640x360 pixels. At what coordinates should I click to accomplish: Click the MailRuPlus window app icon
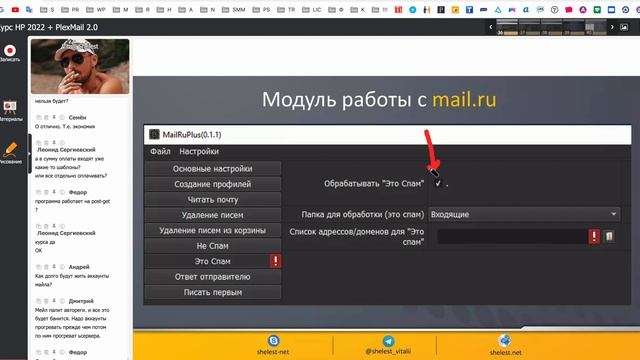tap(154, 134)
